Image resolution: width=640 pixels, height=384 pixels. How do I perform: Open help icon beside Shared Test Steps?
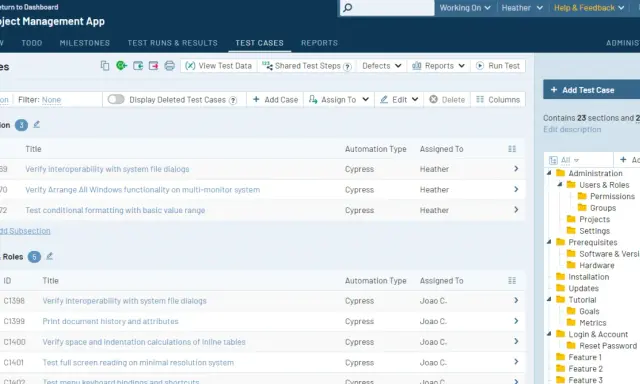(347, 67)
